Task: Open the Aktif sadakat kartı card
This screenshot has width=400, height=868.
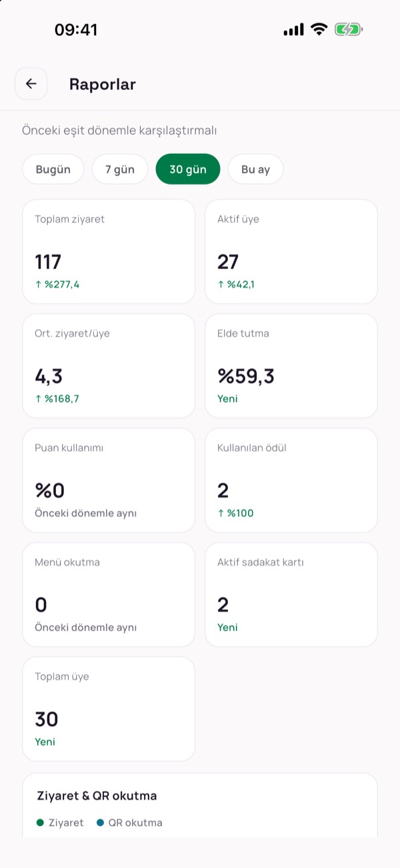Action: tap(291, 595)
